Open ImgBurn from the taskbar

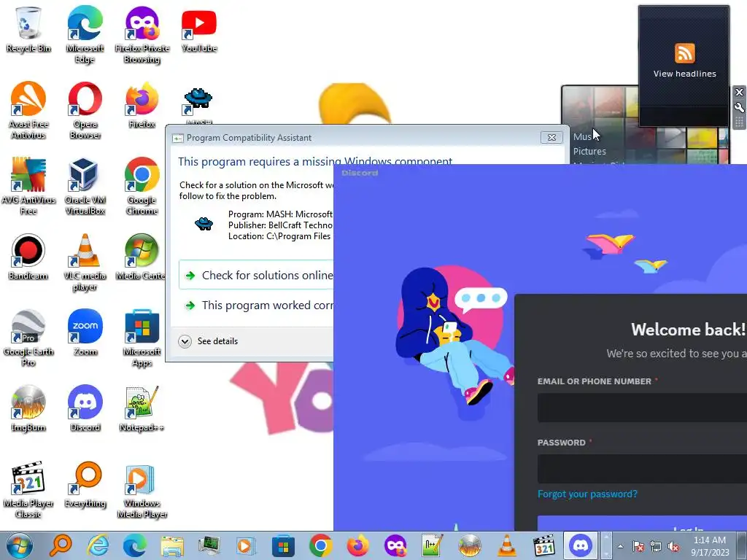click(469, 545)
